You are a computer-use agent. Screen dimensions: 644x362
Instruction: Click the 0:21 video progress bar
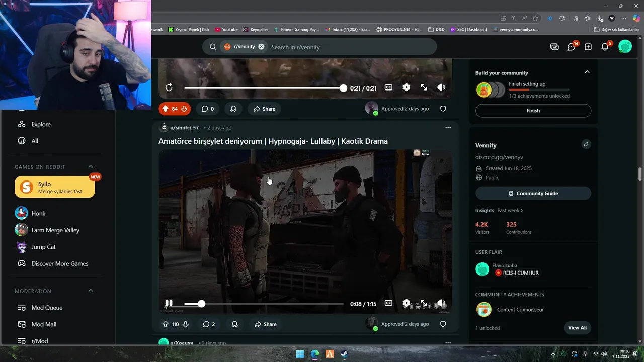point(264,88)
